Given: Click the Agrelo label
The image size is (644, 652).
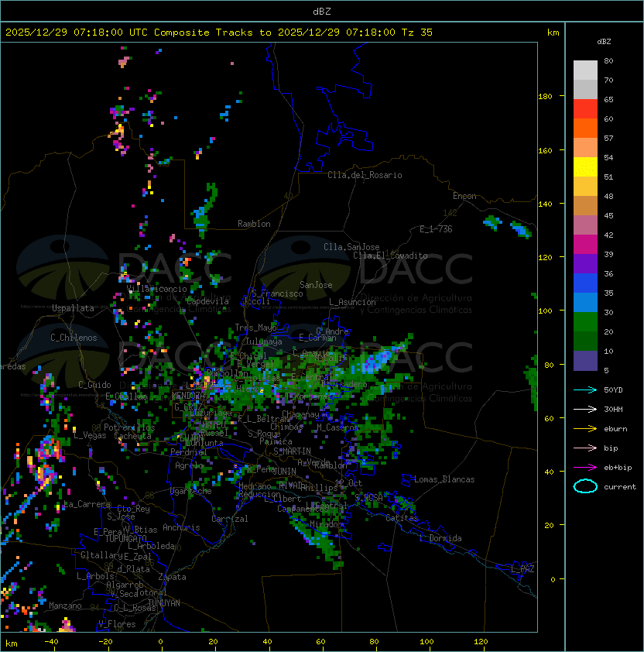Looking at the screenshot, I should tap(189, 465).
